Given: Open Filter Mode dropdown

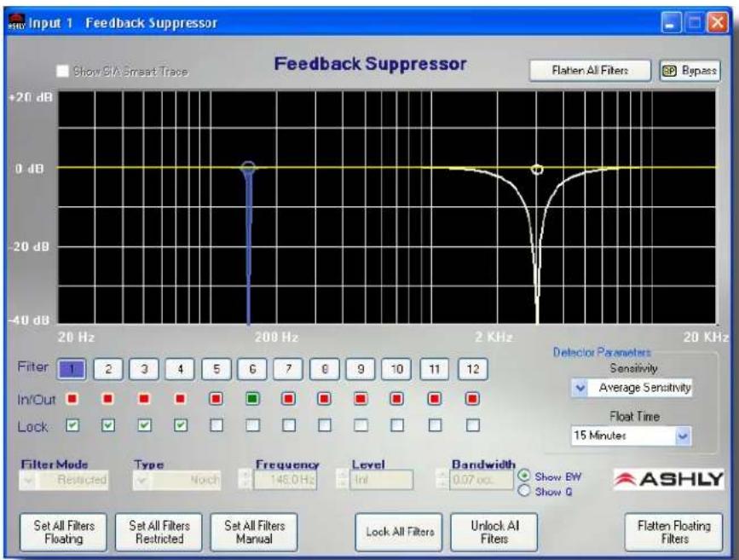Looking at the screenshot, I should [x=64, y=480].
